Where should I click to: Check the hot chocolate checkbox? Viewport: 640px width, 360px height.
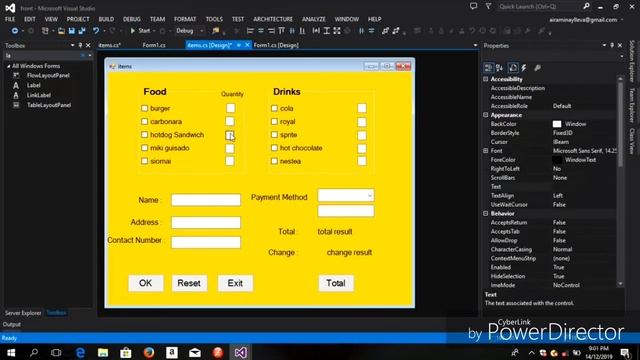[x=274, y=148]
